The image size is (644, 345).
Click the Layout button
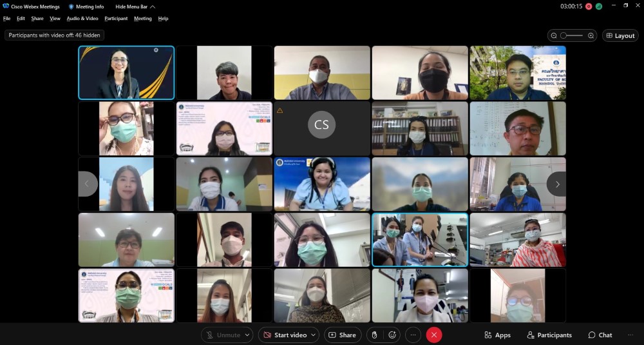[620, 36]
